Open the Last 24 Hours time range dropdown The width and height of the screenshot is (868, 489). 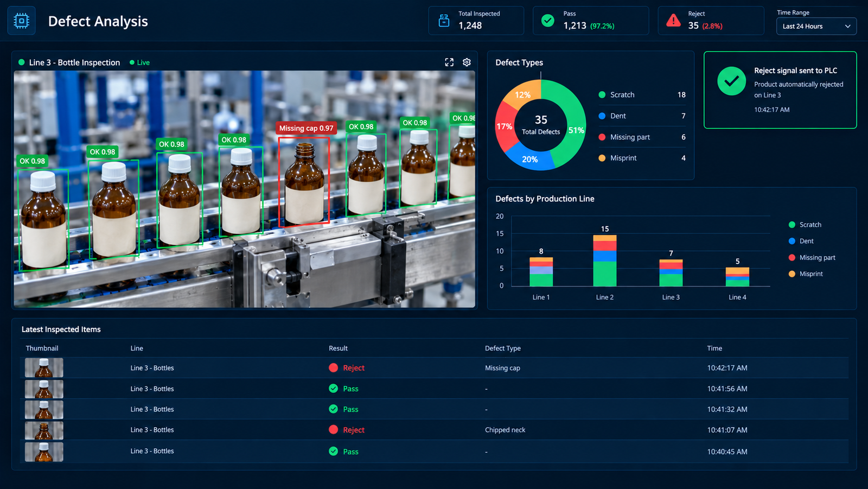coord(816,26)
